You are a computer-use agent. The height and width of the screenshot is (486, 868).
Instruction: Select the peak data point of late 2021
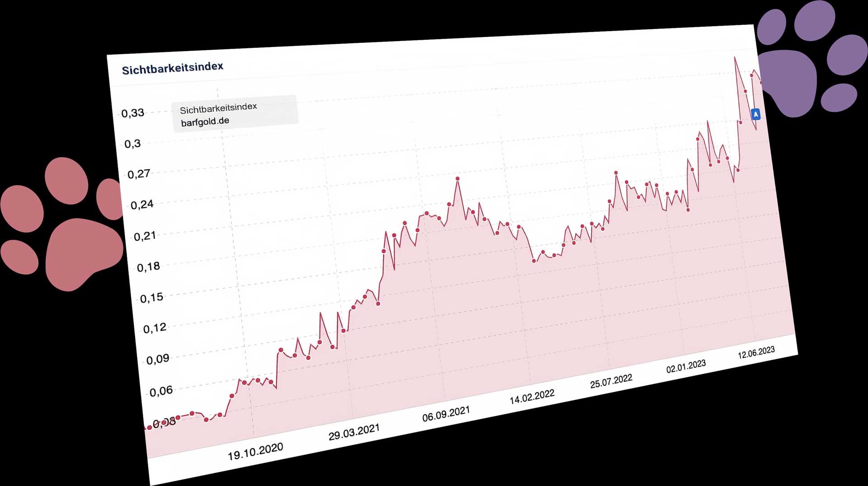tap(458, 179)
